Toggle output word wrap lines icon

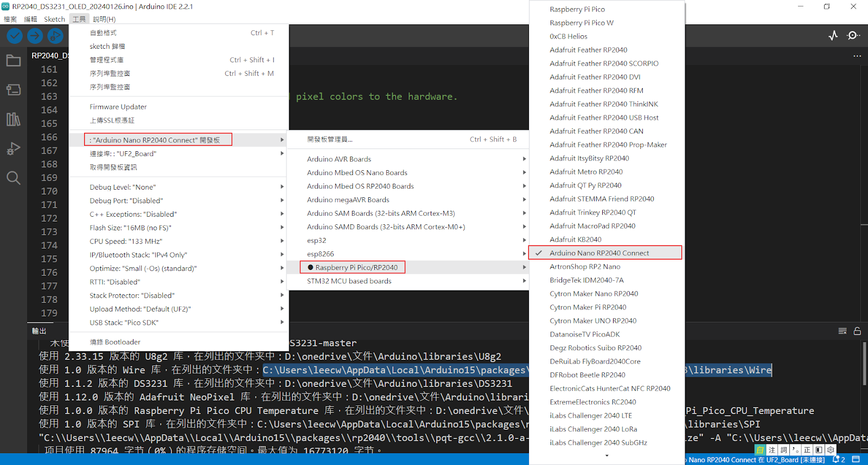tap(843, 331)
